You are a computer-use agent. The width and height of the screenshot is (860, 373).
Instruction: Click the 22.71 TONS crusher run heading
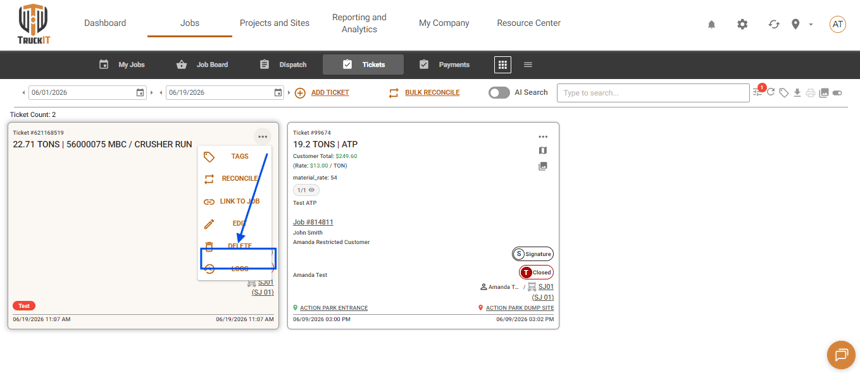(x=103, y=144)
